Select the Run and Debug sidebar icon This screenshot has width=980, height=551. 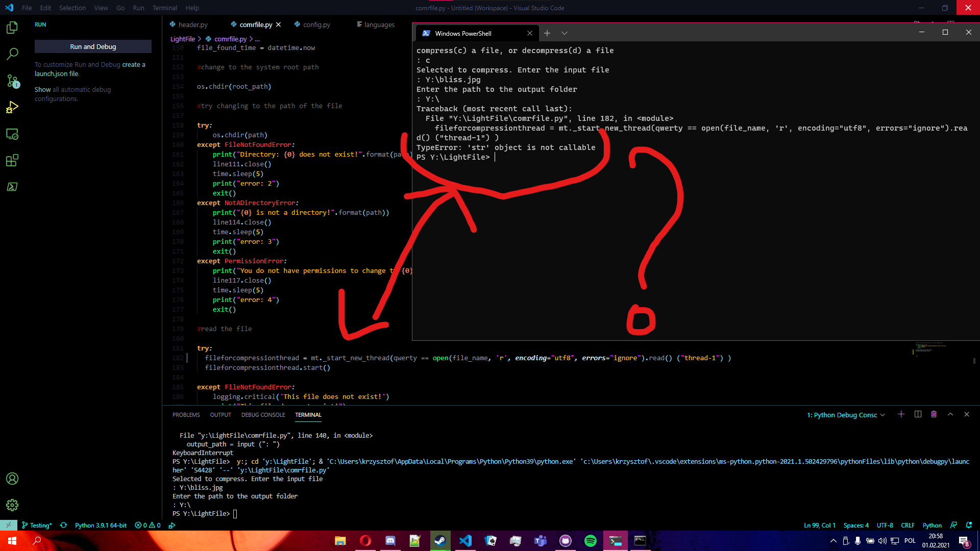tap(12, 107)
